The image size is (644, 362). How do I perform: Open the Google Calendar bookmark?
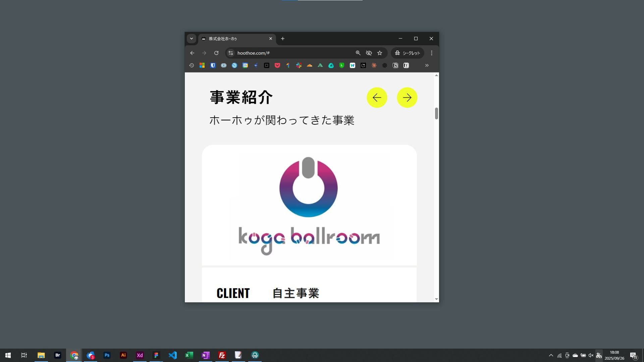click(245, 66)
